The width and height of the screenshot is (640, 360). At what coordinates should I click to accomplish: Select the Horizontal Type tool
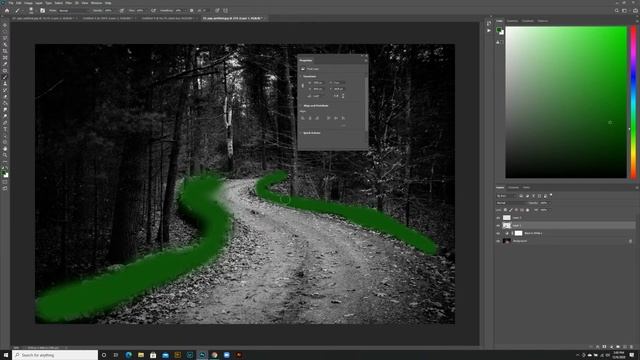pyautogui.click(x=5, y=129)
